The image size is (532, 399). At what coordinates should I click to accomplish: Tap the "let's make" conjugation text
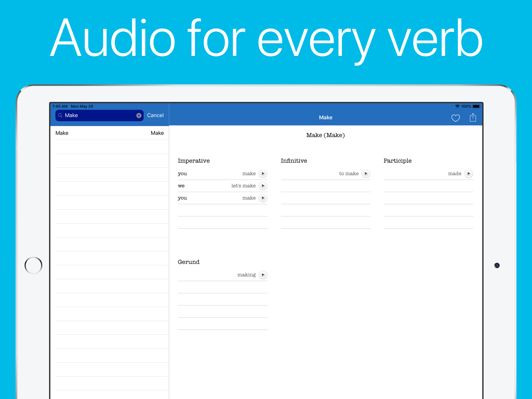(x=243, y=186)
